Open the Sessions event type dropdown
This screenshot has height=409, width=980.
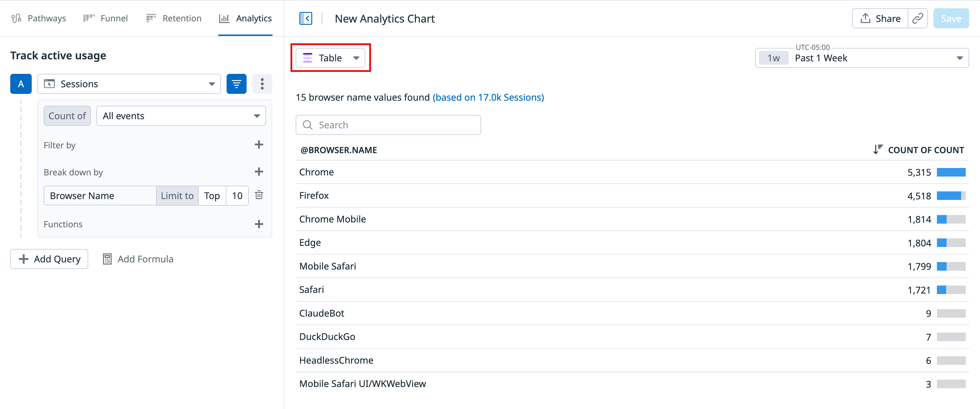pos(129,84)
